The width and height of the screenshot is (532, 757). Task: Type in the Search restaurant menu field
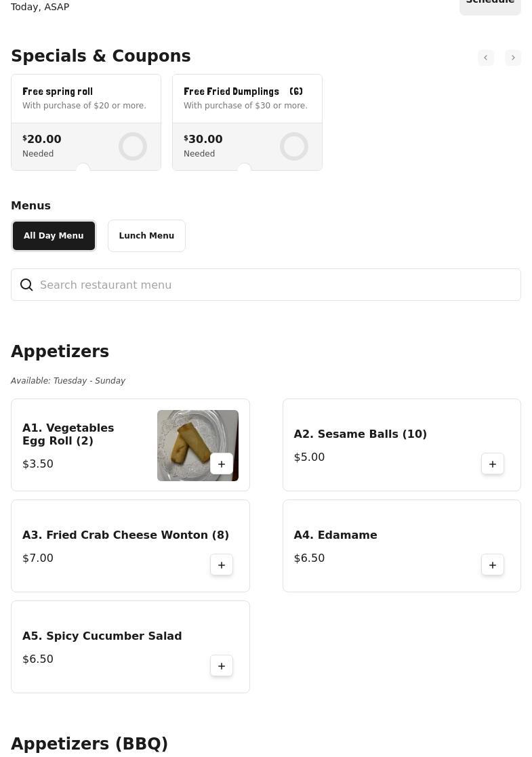click(271, 285)
